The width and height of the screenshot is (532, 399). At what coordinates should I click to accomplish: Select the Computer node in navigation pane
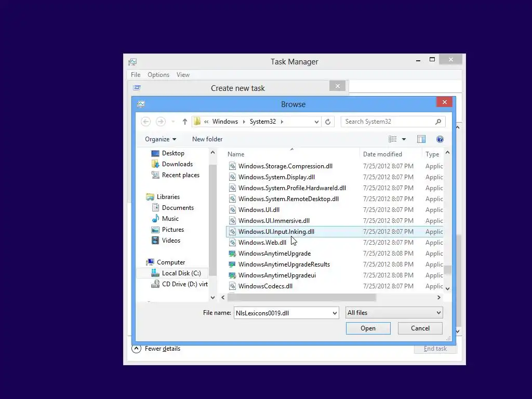click(170, 262)
